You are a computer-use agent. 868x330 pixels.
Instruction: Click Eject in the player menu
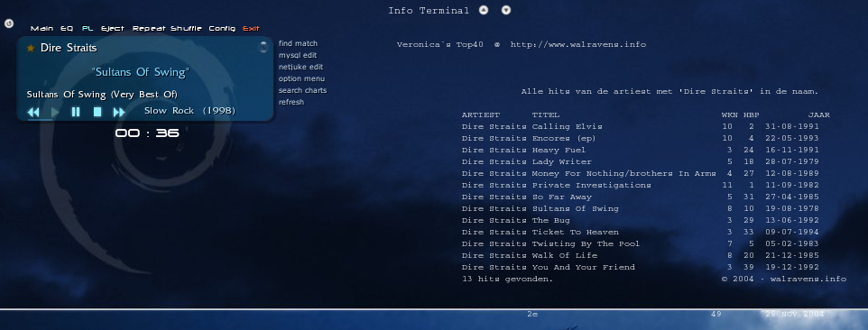tap(113, 29)
